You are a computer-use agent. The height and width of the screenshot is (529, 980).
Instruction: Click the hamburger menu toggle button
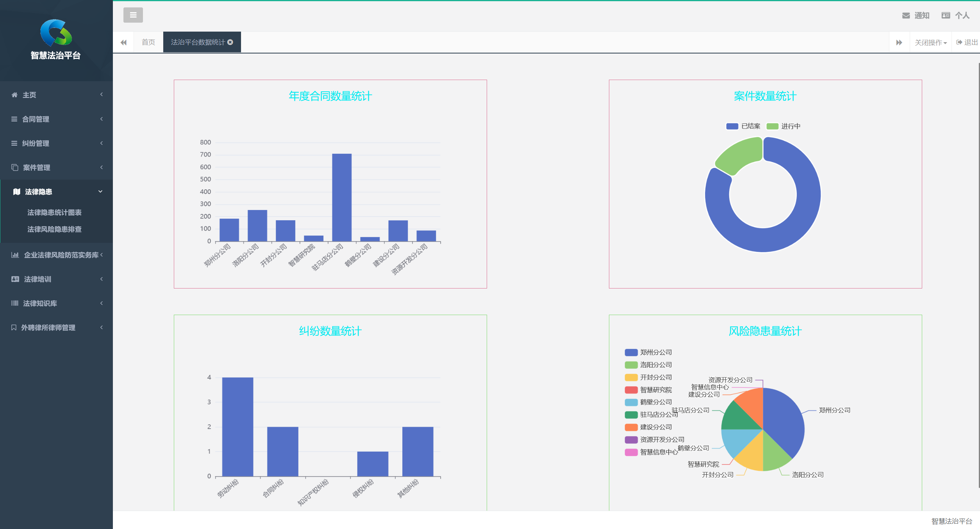click(133, 15)
